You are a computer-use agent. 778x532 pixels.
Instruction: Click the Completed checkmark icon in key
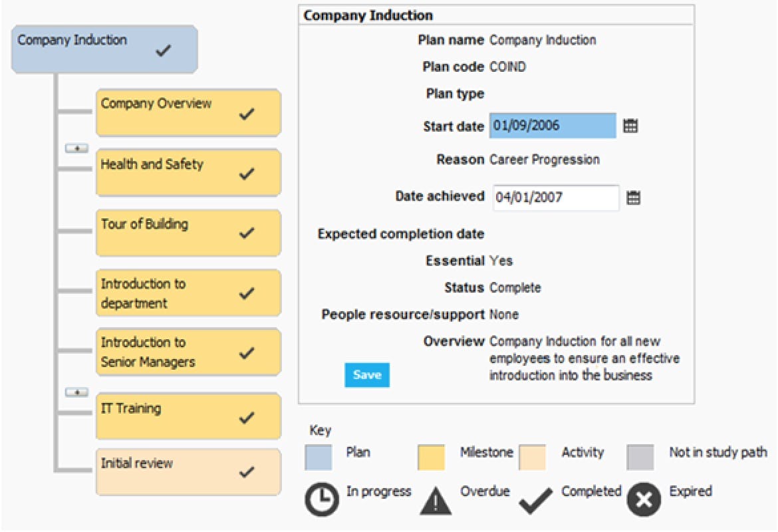click(x=536, y=501)
